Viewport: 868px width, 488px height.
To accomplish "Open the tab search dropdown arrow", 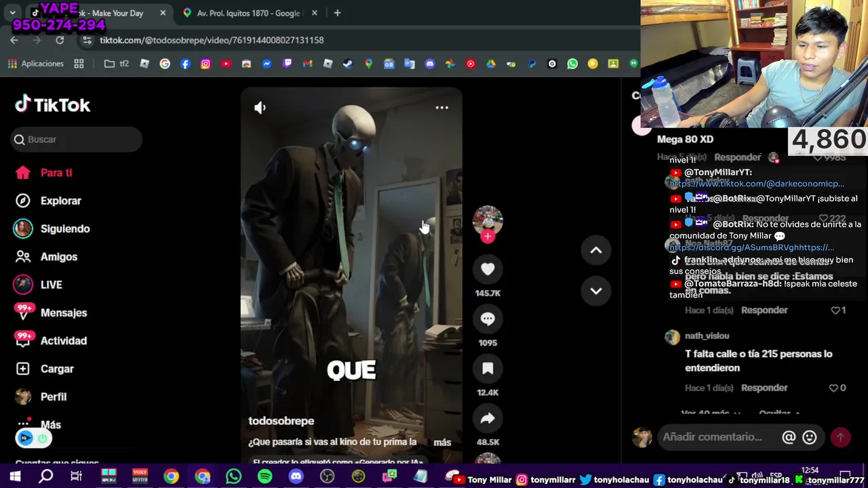I will pyautogui.click(x=12, y=13).
